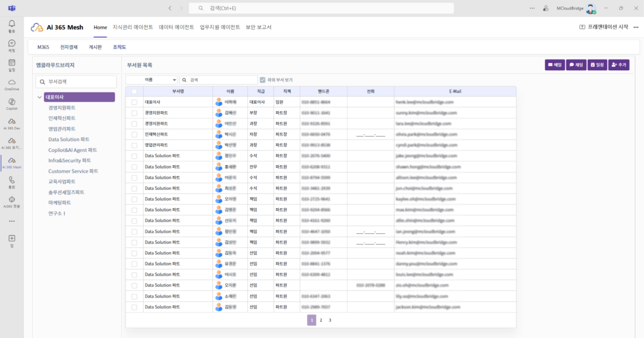Select 마케팅파트 in the department tree

pyautogui.click(x=60, y=203)
